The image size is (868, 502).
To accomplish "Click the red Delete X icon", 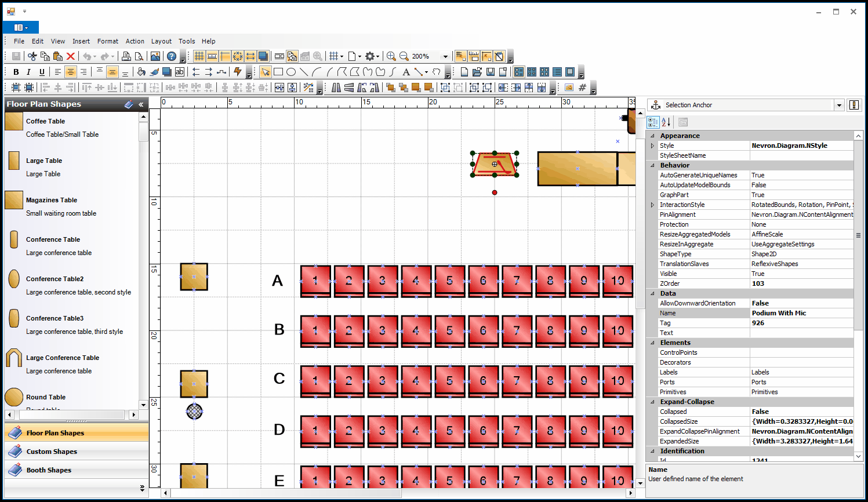I will tap(71, 56).
